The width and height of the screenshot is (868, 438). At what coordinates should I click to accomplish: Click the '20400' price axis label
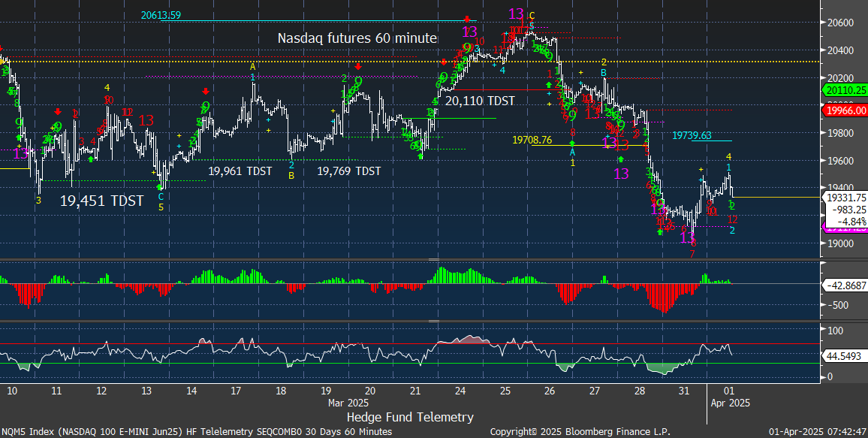point(841,50)
